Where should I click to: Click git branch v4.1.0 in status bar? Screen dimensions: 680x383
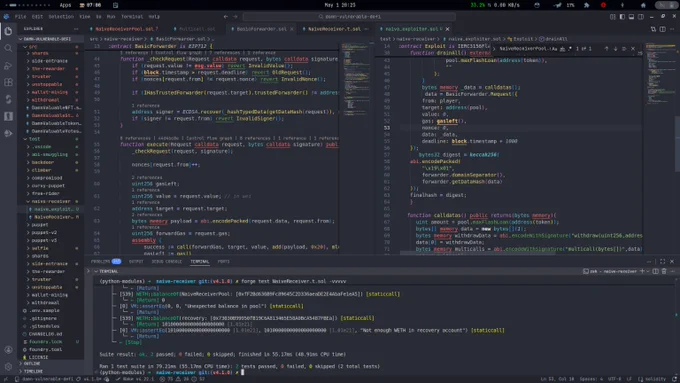[x=92, y=379]
